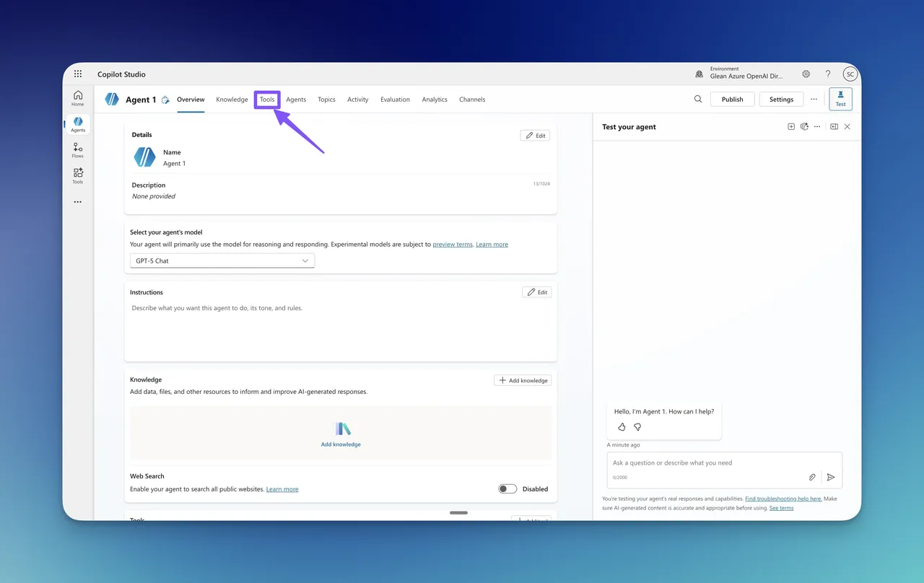Viewport: 924px width, 583px height.
Task: Open the GPT-5 Chat model dropdown
Action: (222, 260)
